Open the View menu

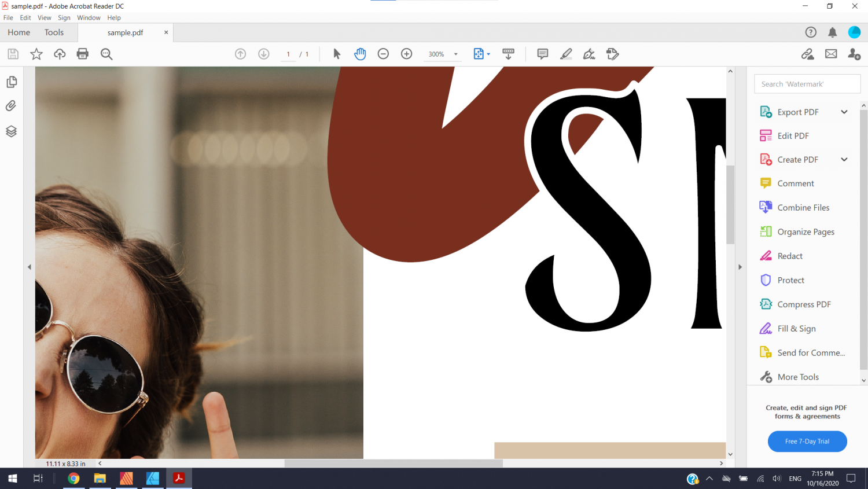(44, 18)
